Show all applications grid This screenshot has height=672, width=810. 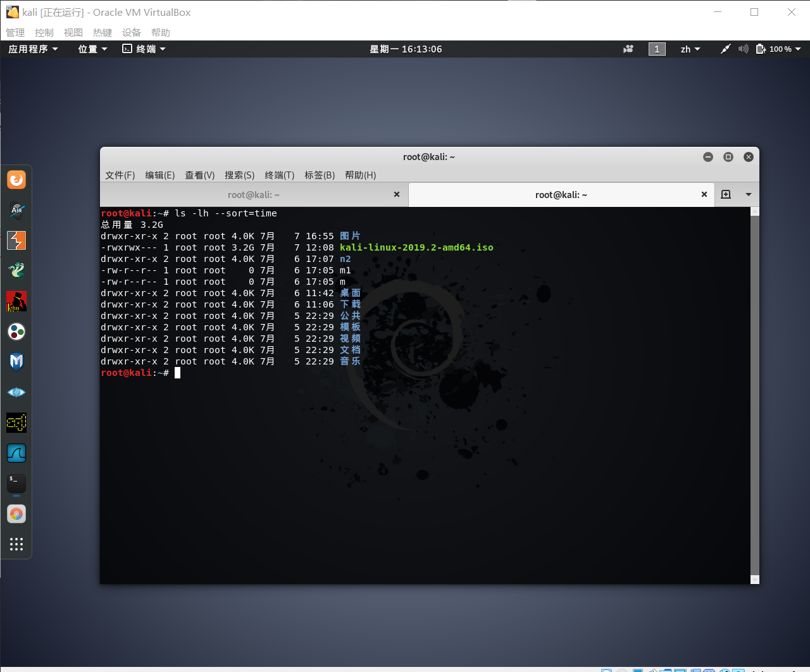(x=16, y=544)
